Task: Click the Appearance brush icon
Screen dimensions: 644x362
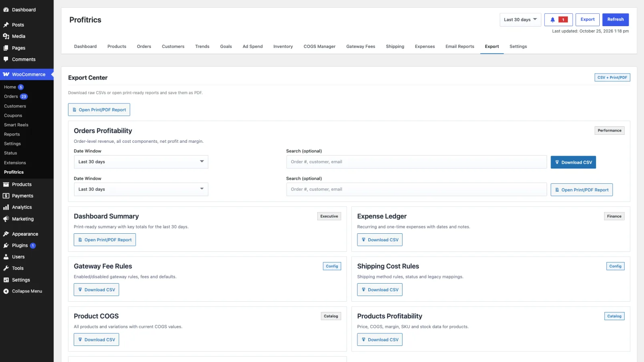Action: [x=6, y=234]
